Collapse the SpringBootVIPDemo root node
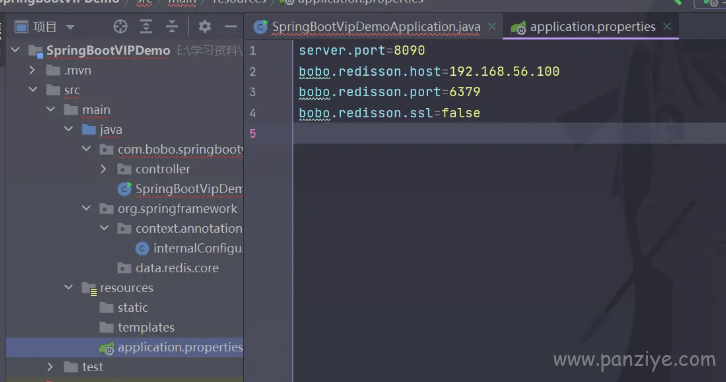Viewport: 726px width, 382px height. [15, 50]
